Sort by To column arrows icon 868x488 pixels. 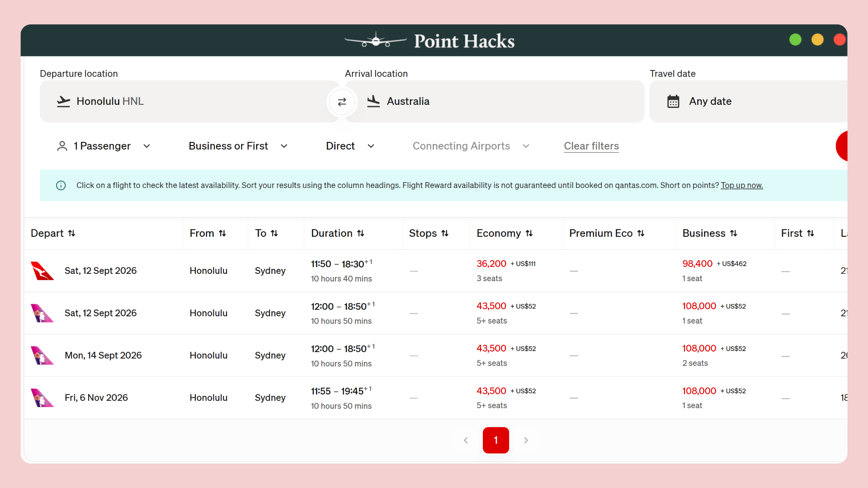click(274, 233)
